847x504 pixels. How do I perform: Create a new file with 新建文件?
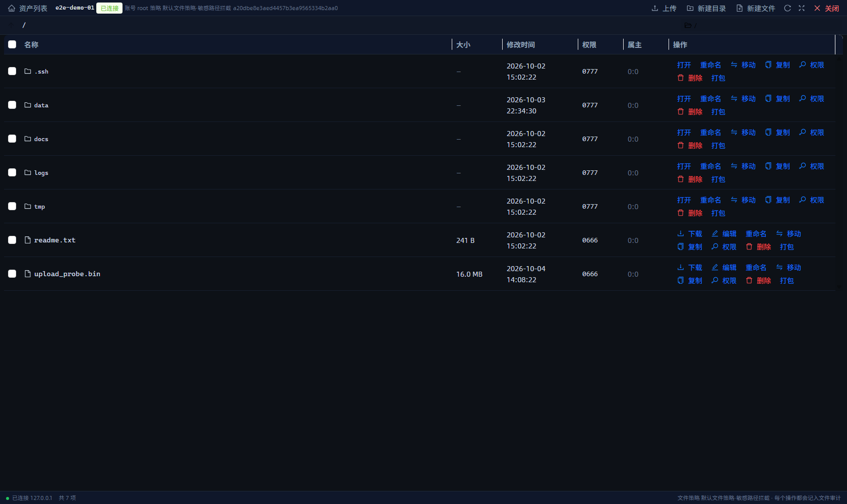pos(756,8)
